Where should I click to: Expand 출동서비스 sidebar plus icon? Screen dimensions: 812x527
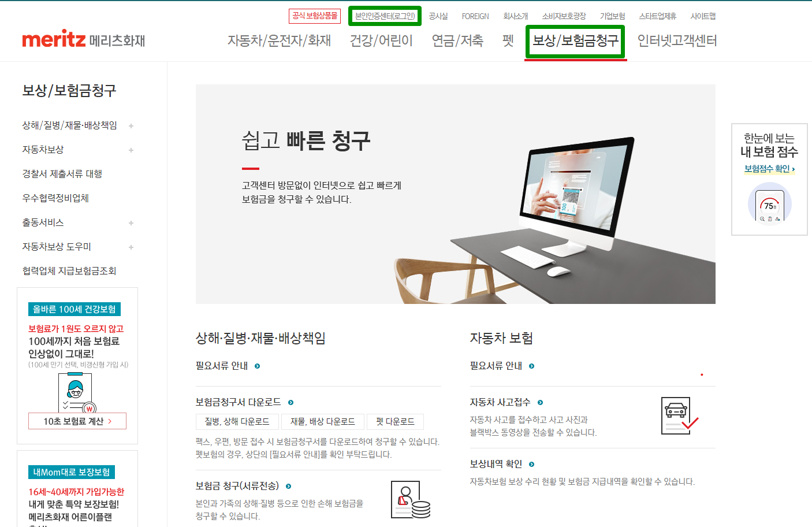(131, 222)
